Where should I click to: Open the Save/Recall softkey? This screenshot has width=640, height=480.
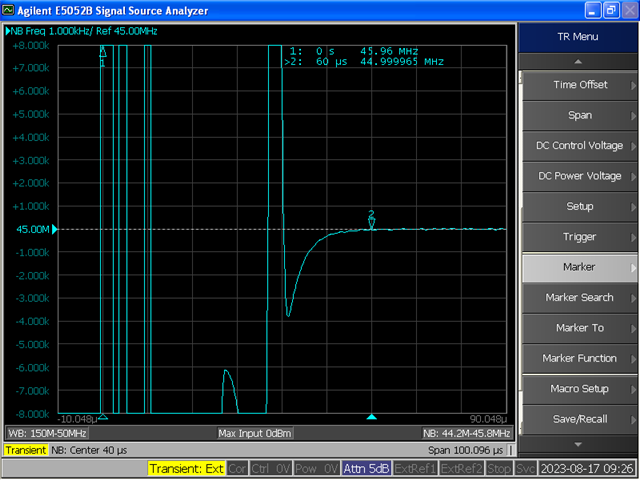(580, 420)
